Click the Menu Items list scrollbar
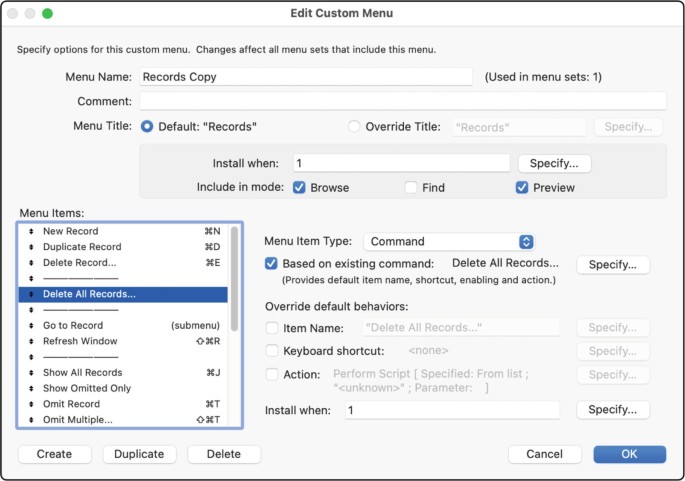 point(235,280)
